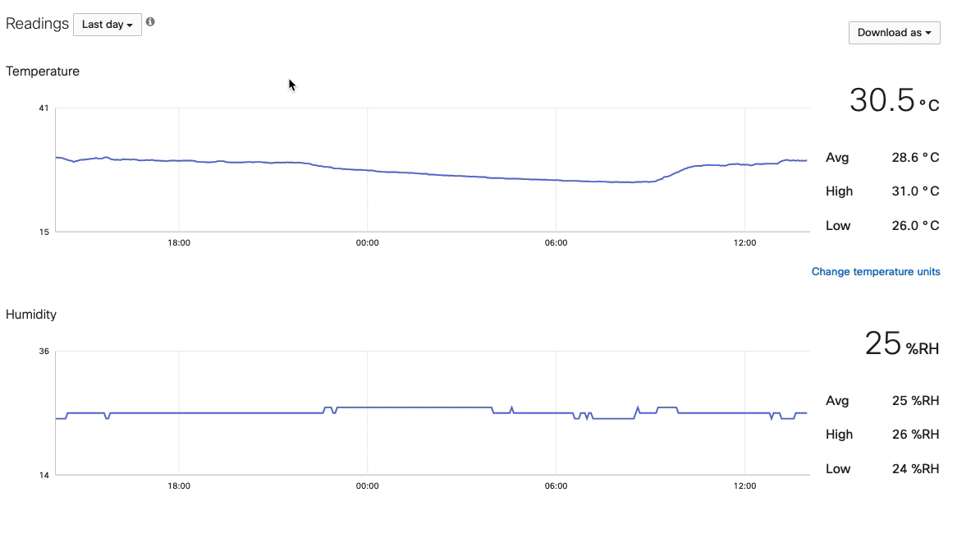Click the 06:00 label on humidity chart axis
This screenshot has height=534, width=980.
[x=556, y=486]
